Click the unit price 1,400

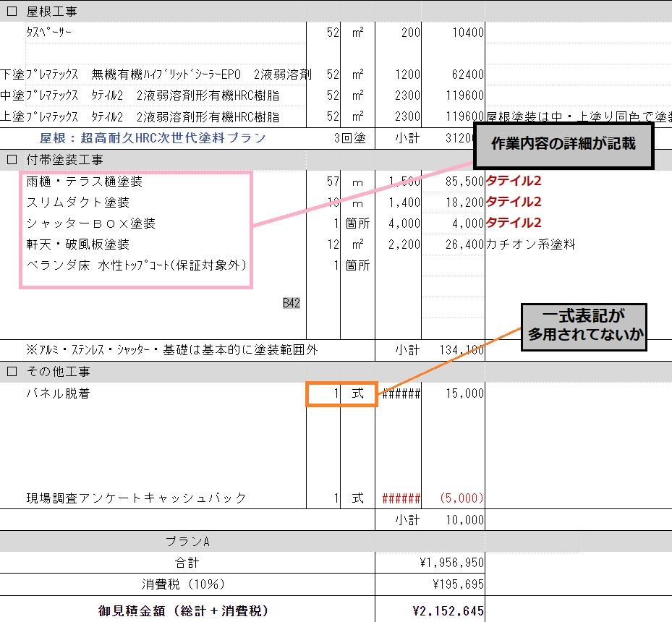(404, 203)
